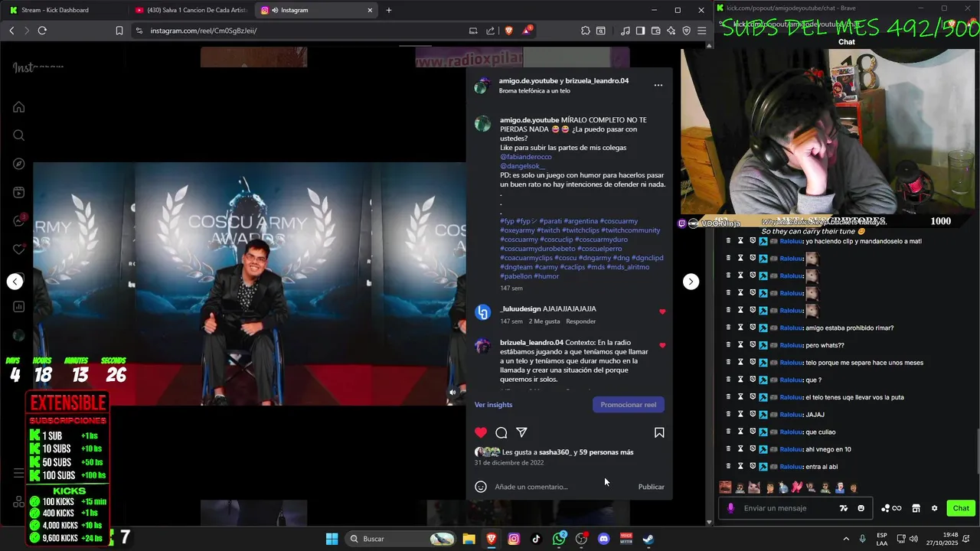The image size is (980, 551).
Task: Open @fabianderocco mention link
Action: (526, 157)
